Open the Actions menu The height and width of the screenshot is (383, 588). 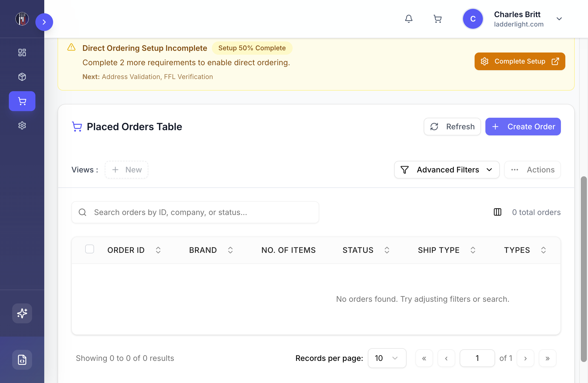[533, 170]
